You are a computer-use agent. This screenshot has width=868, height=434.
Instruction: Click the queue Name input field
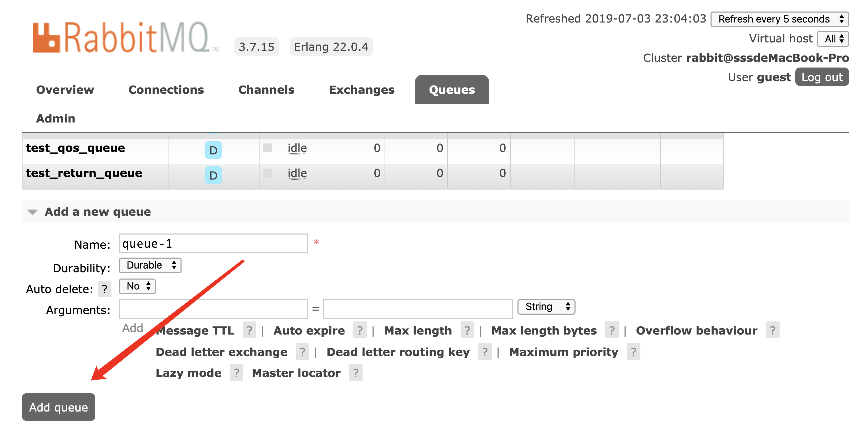(x=213, y=243)
